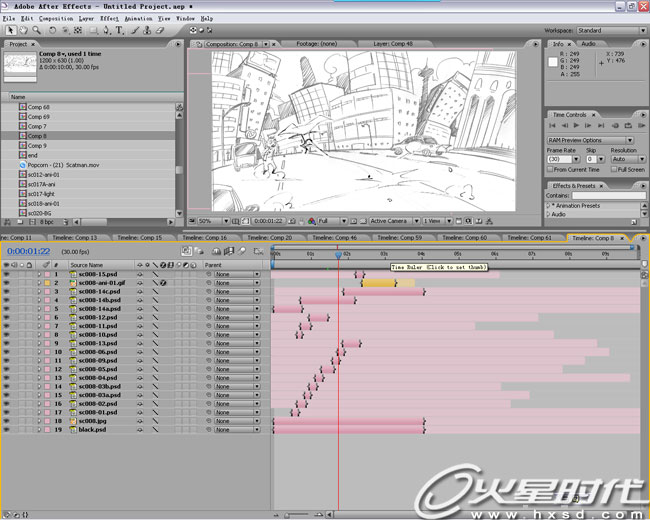Expand Audio effects category

(548, 214)
